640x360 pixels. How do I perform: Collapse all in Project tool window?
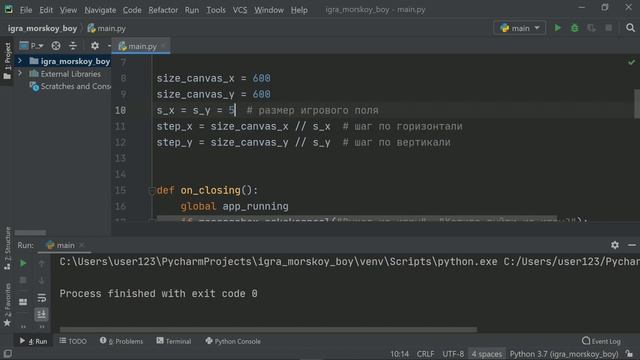click(73, 46)
